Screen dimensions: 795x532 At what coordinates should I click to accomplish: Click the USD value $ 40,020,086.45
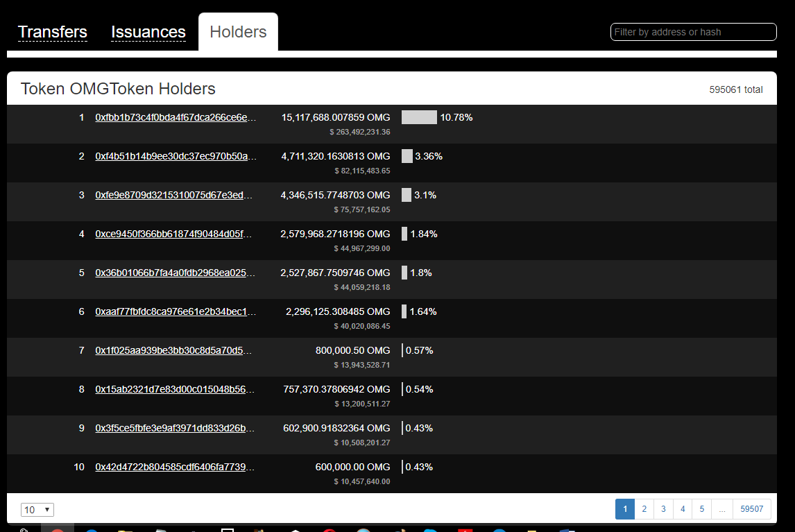pos(362,326)
